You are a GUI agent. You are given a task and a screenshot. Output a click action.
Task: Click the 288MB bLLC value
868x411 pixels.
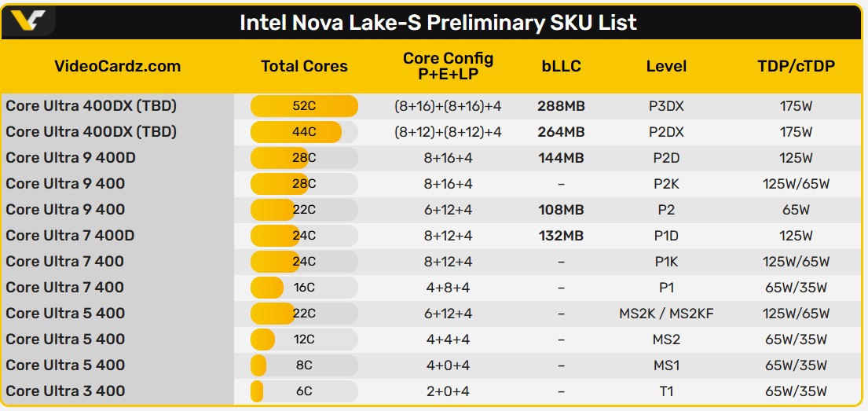pos(561,106)
